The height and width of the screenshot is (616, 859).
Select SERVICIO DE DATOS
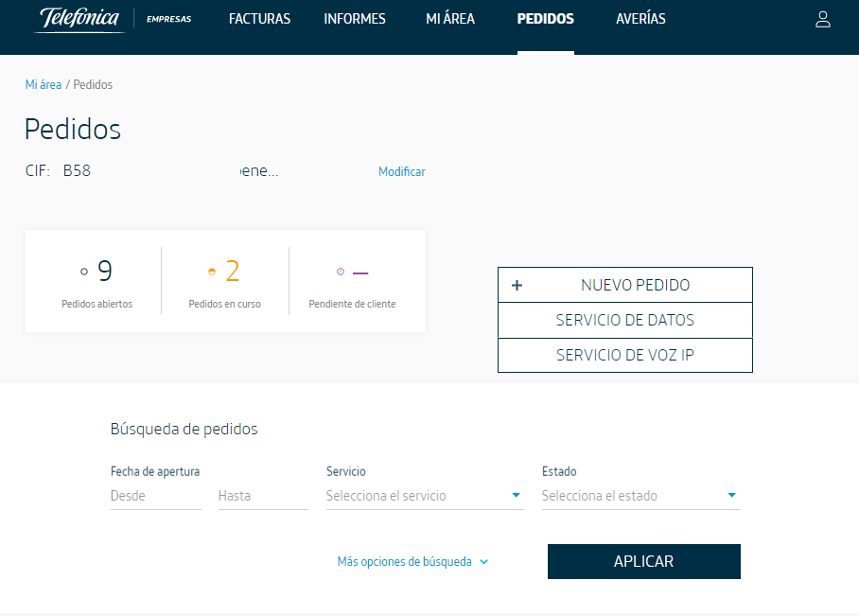click(624, 320)
